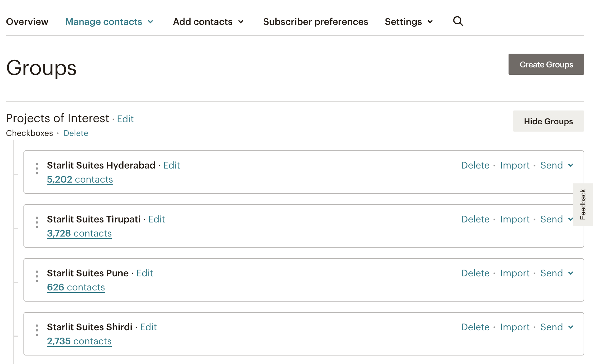Open the Add contacts menu
Image resolution: width=593 pixels, height=364 pixels.
tap(209, 22)
